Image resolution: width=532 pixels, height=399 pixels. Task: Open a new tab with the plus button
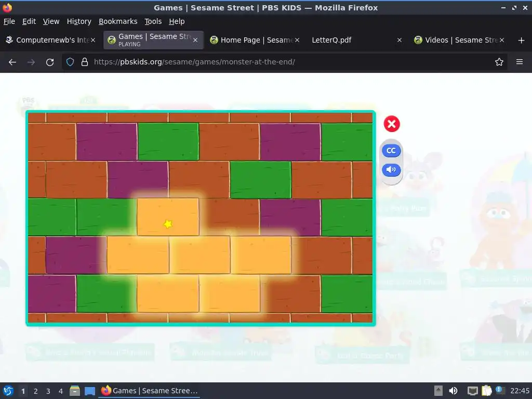click(522, 41)
